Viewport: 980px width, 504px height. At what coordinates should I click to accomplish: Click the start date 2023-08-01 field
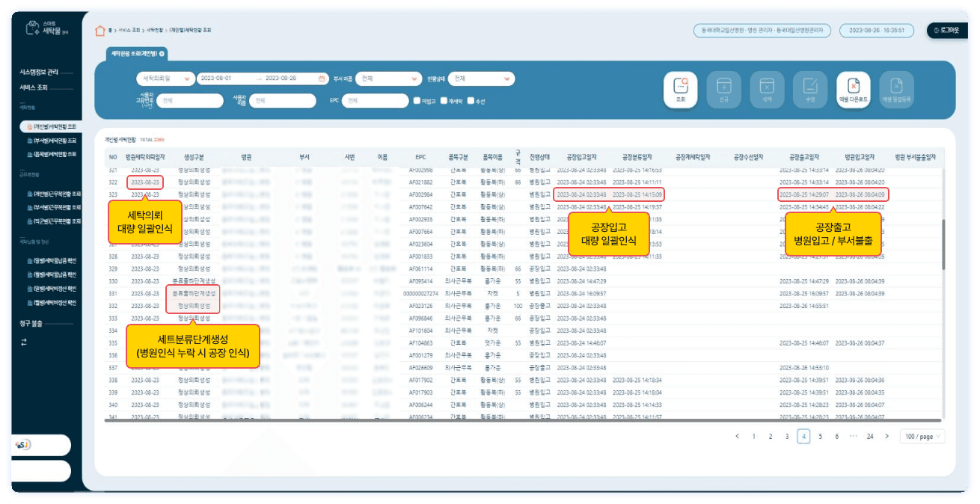coord(217,79)
